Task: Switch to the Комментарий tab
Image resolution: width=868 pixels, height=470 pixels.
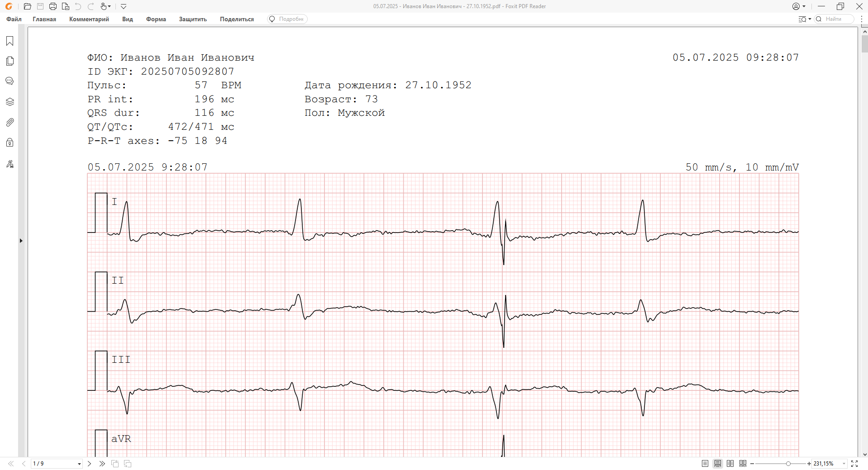Action: point(89,19)
